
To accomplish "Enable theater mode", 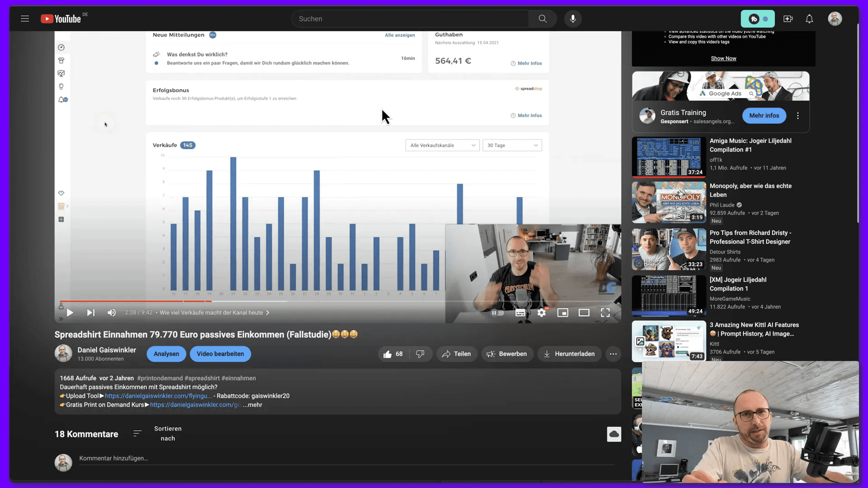I will [x=584, y=313].
